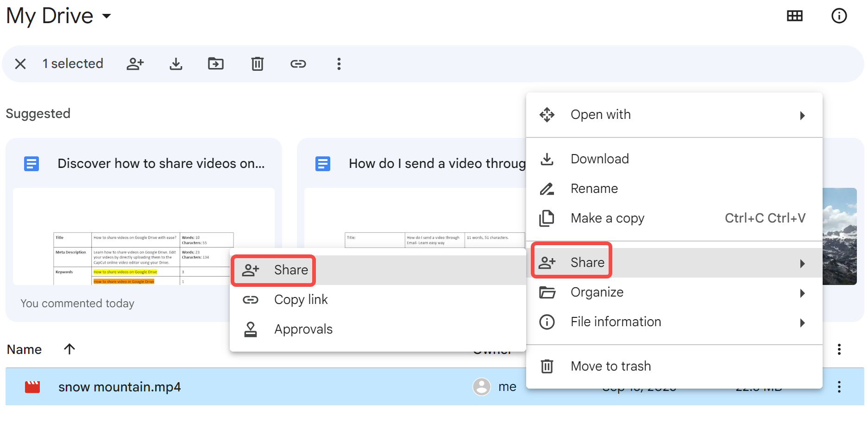The height and width of the screenshot is (421, 868).
Task: Click the download icon in selection toolbar
Action: [176, 64]
